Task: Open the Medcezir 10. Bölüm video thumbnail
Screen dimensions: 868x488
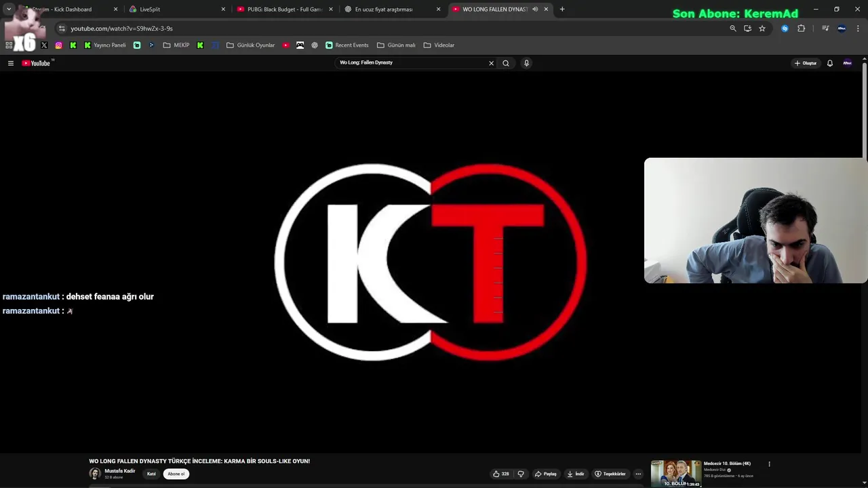Action: [676, 473]
